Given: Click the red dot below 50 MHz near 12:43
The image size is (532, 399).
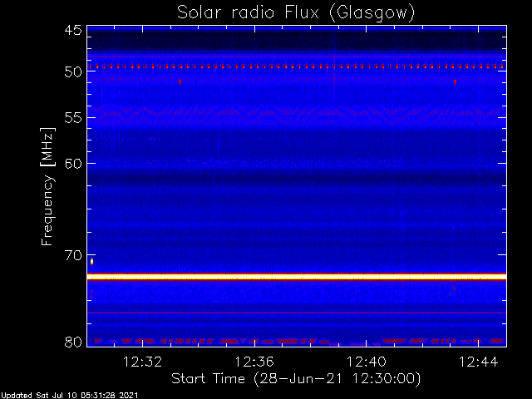Looking at the screenshot, I should click(x=455, y=81).
